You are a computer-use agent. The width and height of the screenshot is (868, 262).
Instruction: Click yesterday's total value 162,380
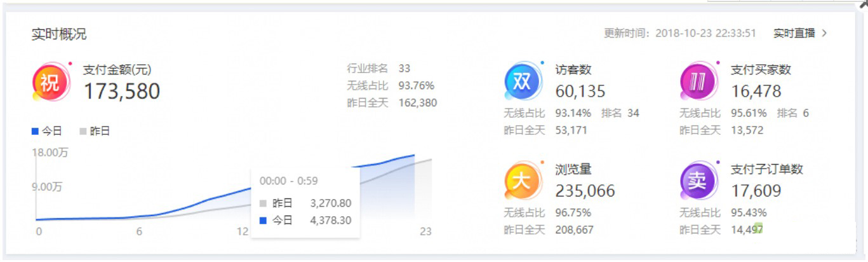click(x=418, y=102)
